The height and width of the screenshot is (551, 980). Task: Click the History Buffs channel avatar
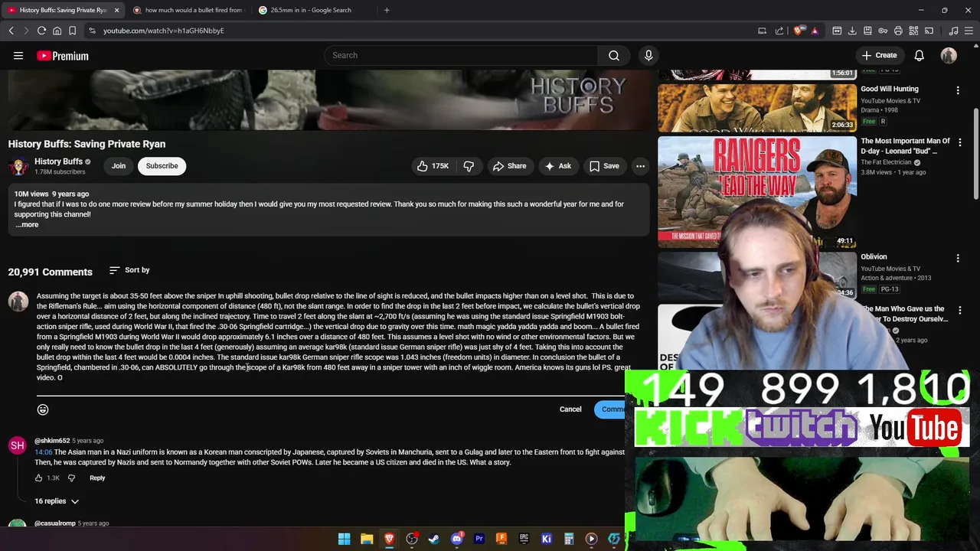click(18, 166)
